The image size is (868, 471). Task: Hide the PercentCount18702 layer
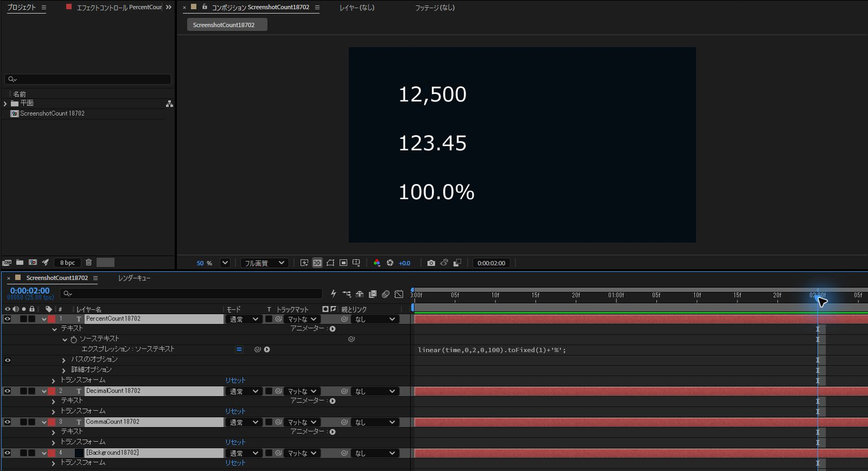click(x=8, y=319)
